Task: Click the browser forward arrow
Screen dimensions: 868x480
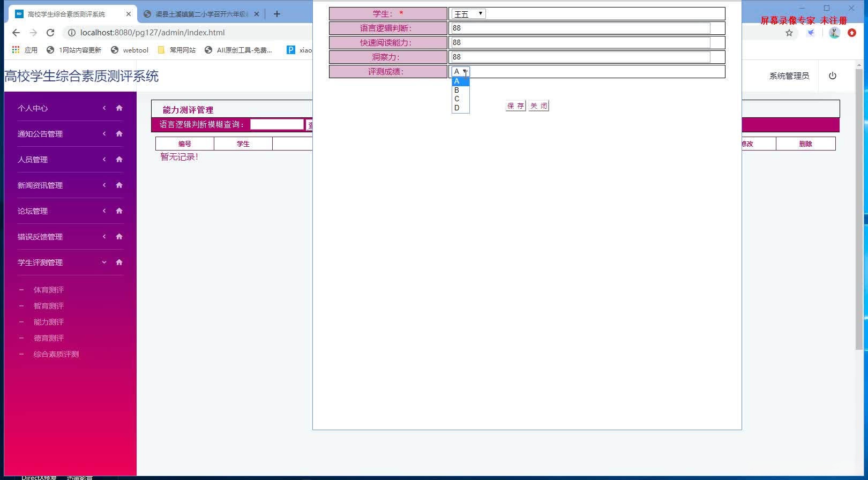Action: click(x=33, y=33)
